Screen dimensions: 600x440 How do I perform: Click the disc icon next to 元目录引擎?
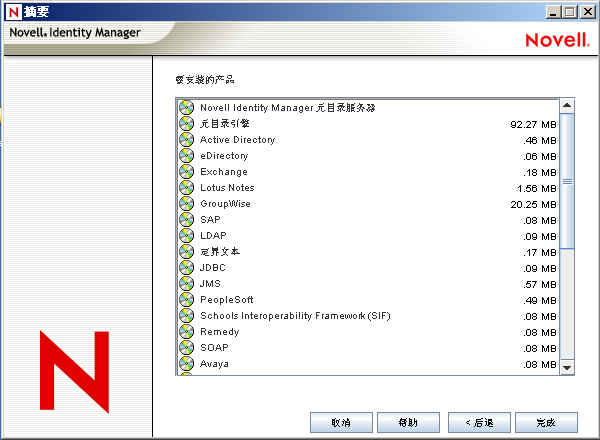186,124
